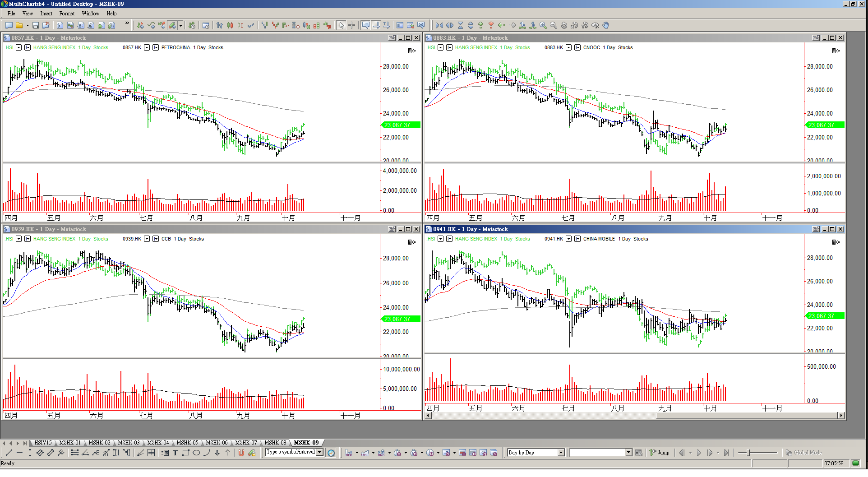Click the Save workspace icon
The width and height of the screenshot is (868, 477).
(36, 25)
